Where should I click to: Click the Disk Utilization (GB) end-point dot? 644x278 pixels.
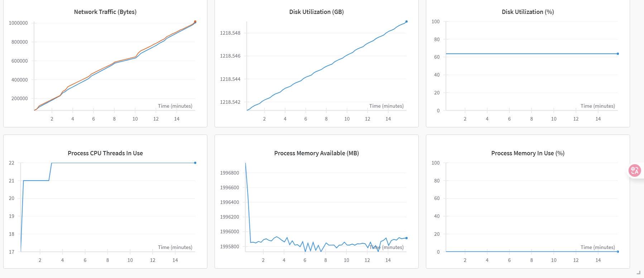[x=407, y=21]
